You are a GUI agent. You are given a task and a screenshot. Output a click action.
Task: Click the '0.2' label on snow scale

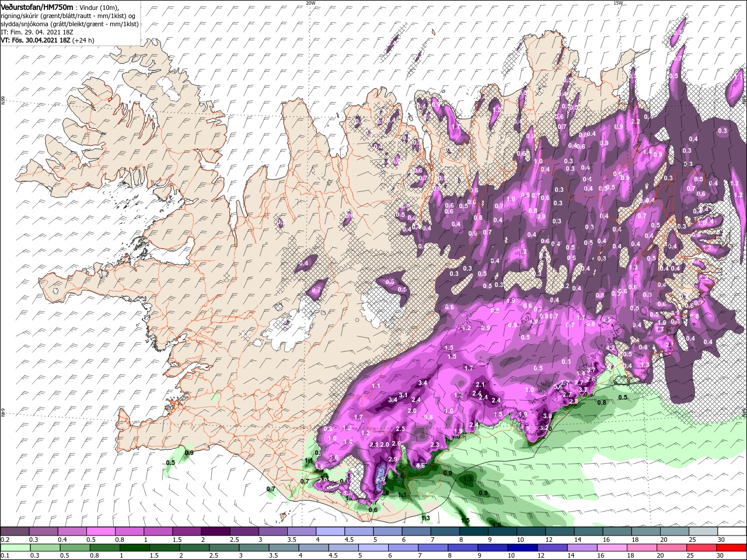tap(5, 540)
